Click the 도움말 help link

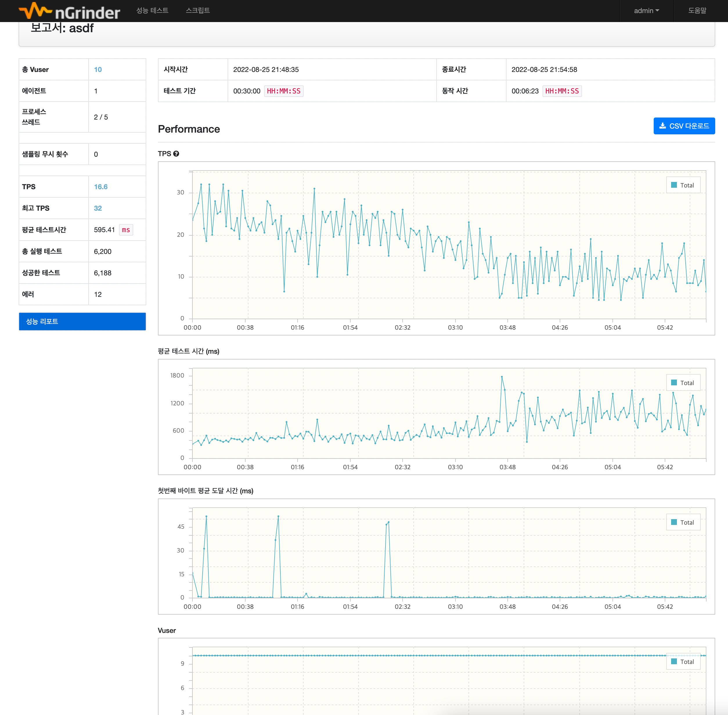coord(697,10)
